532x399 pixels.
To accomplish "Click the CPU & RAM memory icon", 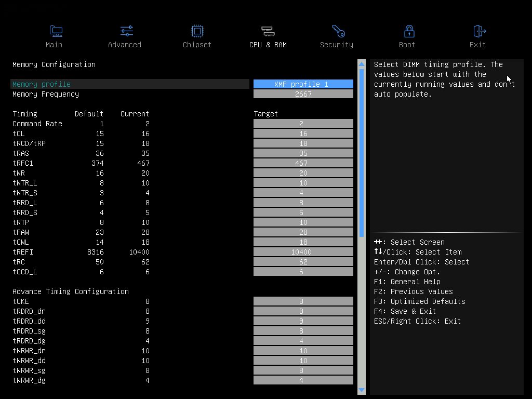I will coord(268,31).
